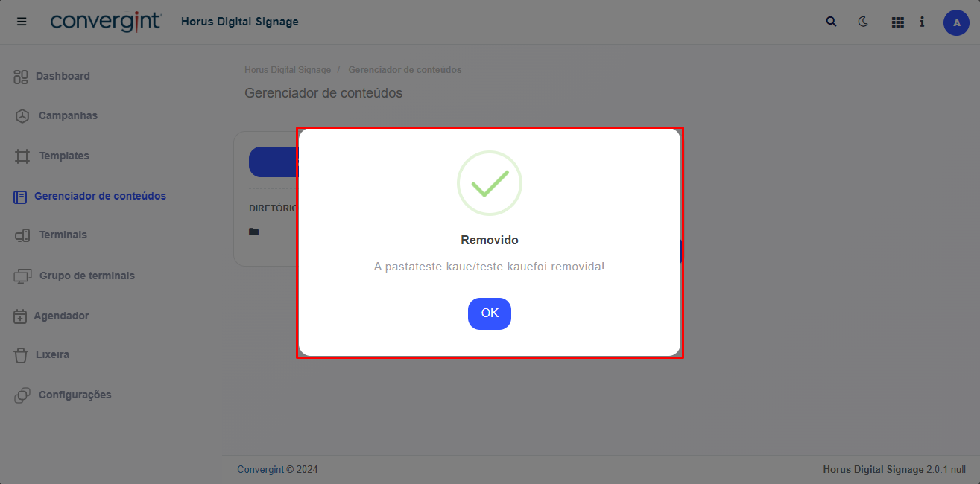Toggle the hamburger sidebar menu
The image size is (980, 484).
pos(22,22)
